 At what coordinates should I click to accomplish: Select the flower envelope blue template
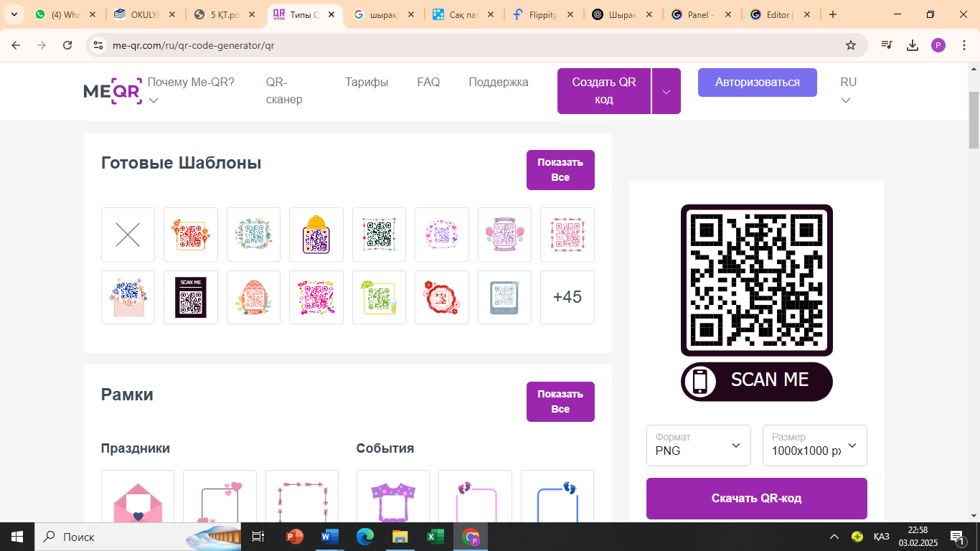coord(128,297)
